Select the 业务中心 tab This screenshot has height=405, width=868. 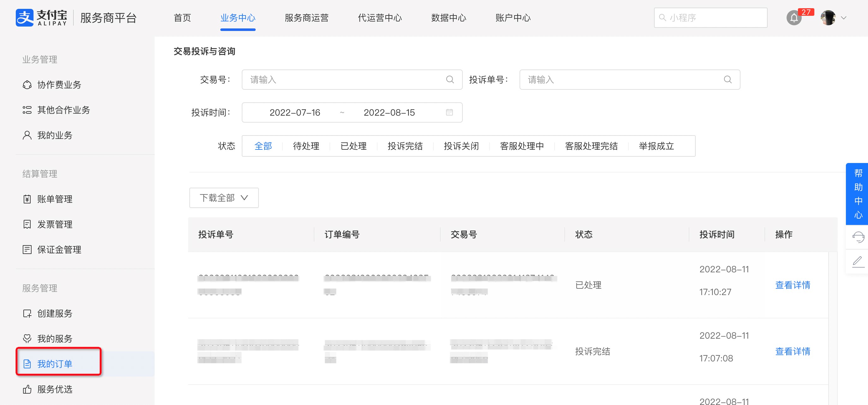click(238, 18)
